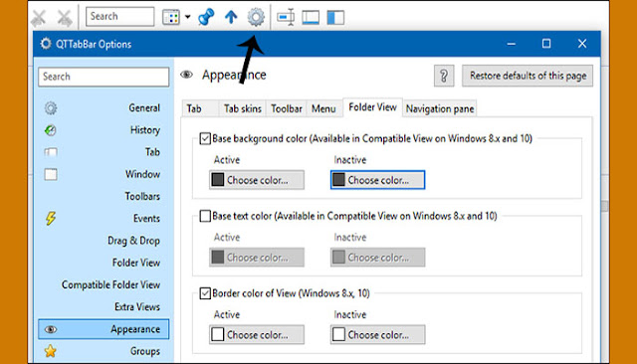Go up one level with blue arrow
The image size is (637, 364).
231,17
